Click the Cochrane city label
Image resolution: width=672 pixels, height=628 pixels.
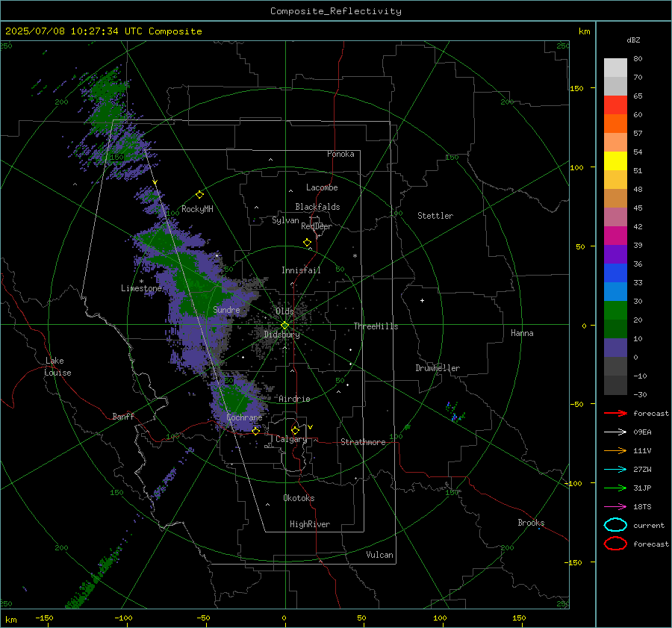click(244, 417)
